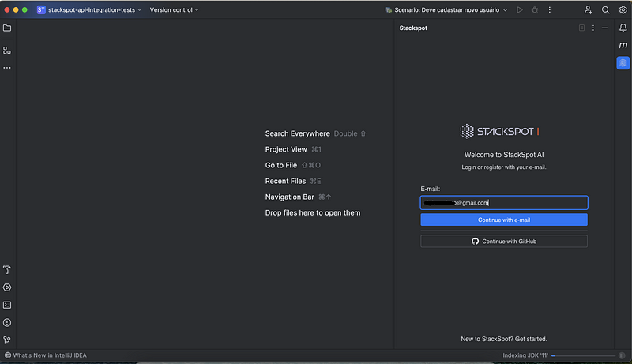
Task: Open Version control dropdown
Action: pos(174,9)
